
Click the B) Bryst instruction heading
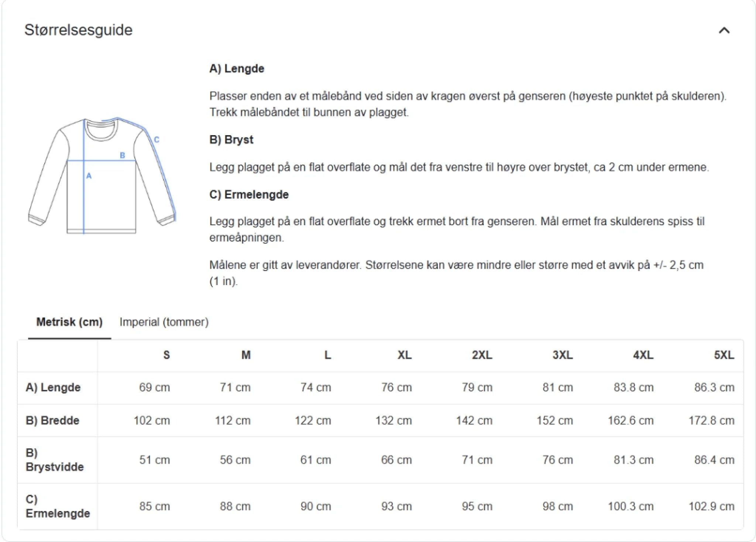point(231,140)
